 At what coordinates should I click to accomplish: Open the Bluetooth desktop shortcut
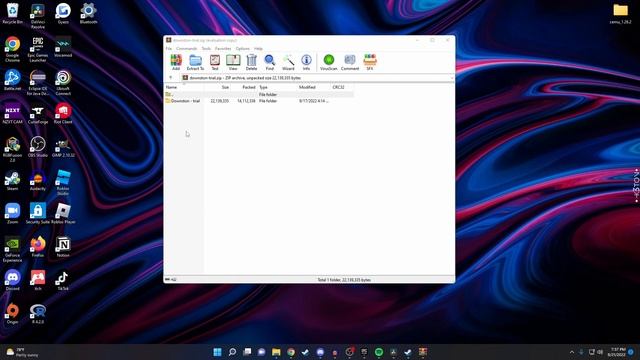tap(88, 13)
